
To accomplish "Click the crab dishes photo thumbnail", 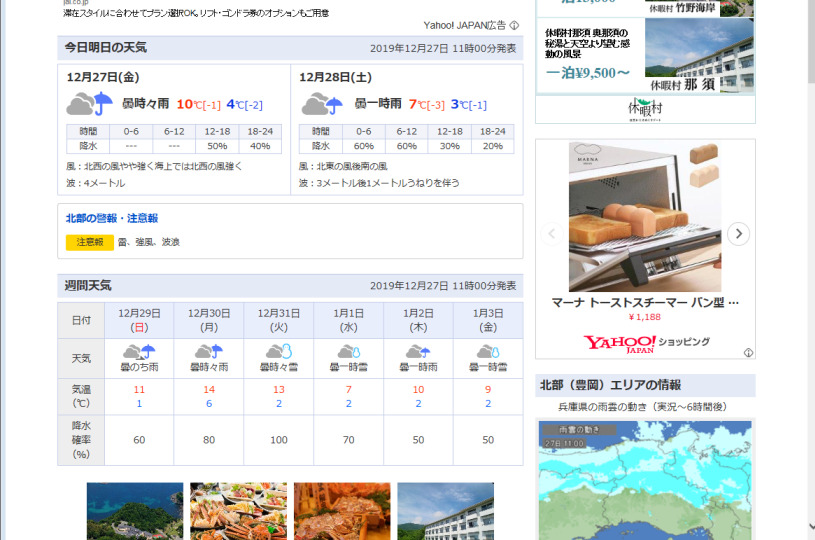I will click(x=238, y=511).
